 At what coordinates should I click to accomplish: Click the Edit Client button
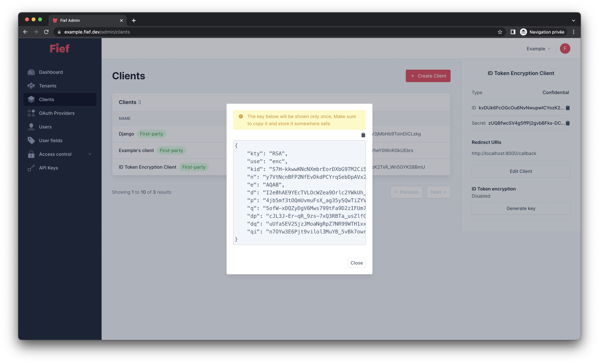tap(521, 171)
